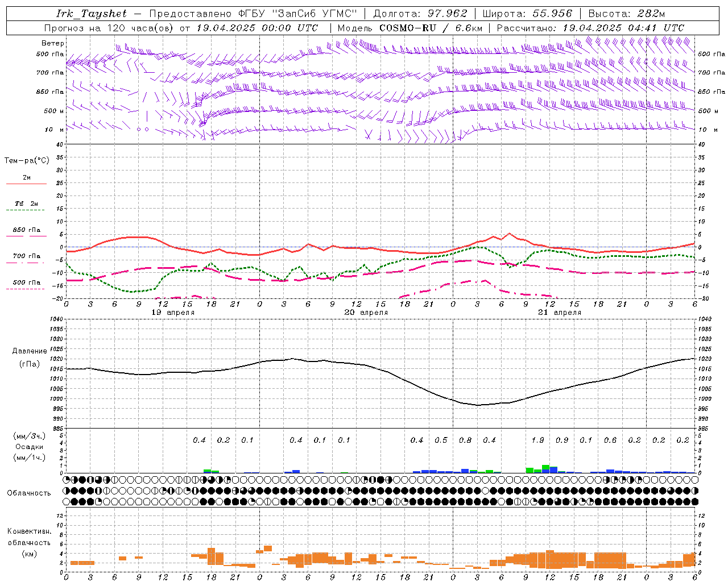Click the precipitation value "0.8"

click(x=465, y=440)
